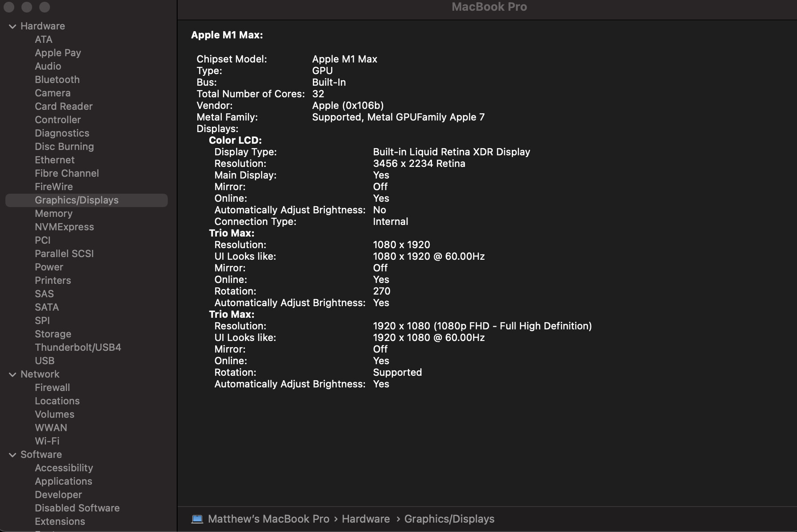
Task: Click the Metal GPUFamily Apple 7 value
Action: pyautogui.click(x=398, y=117)
